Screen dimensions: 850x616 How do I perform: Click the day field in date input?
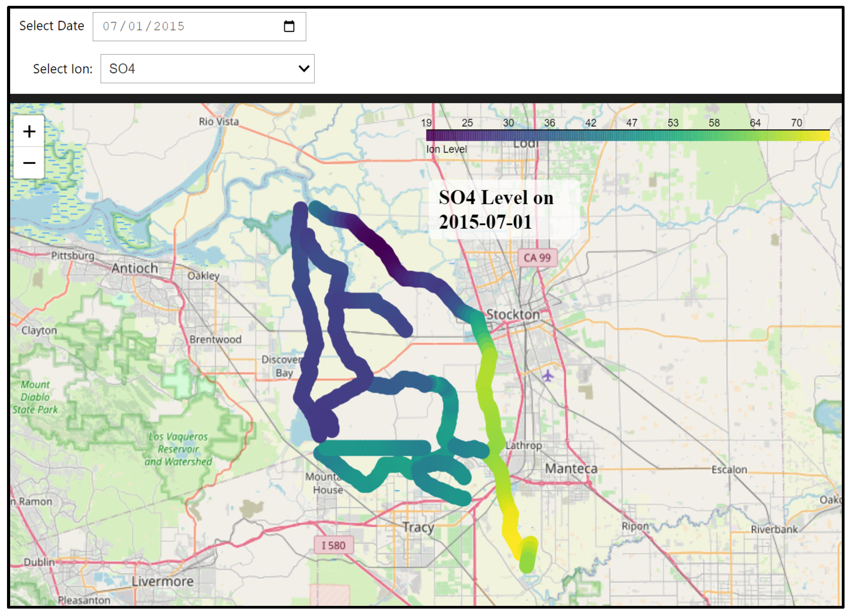(135, 26)
